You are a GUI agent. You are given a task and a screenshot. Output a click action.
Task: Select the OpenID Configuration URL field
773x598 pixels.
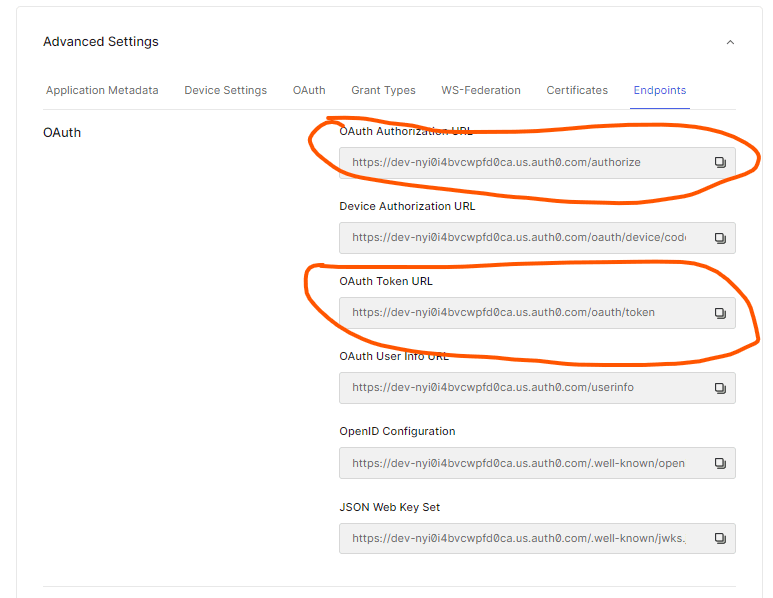tap(520, 463)
